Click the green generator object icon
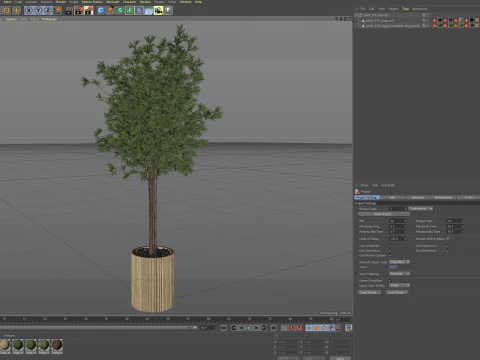Viewport: 480px width, 360px height. [120, 11]
